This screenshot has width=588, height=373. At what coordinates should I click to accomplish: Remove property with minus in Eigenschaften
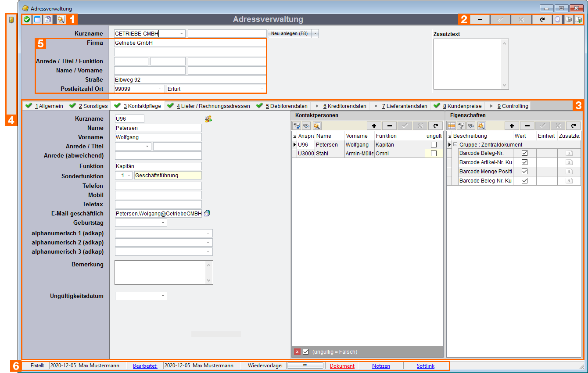pos(527,126)
